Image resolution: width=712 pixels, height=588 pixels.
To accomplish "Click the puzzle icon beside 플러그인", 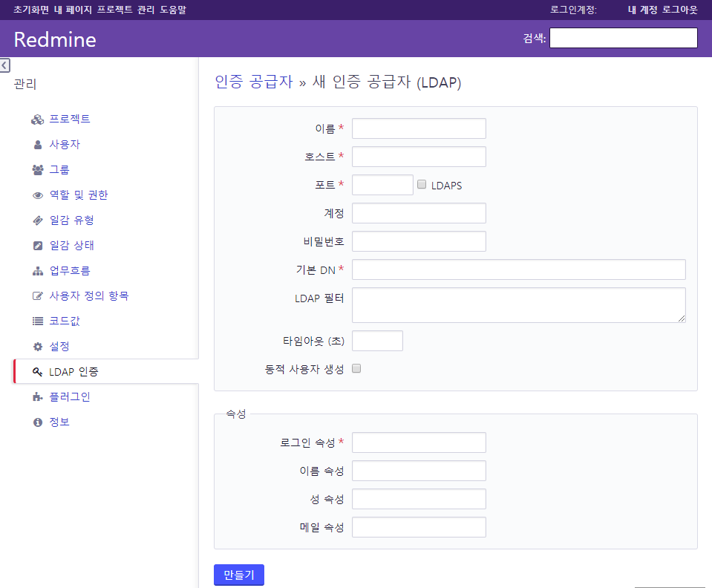I will pos(38,397).
